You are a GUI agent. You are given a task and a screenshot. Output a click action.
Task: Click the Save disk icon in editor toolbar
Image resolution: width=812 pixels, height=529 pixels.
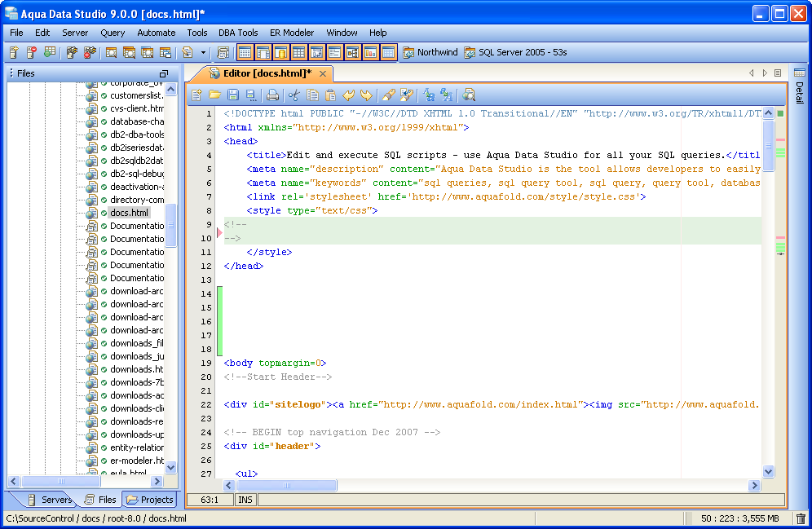[232, 95]
